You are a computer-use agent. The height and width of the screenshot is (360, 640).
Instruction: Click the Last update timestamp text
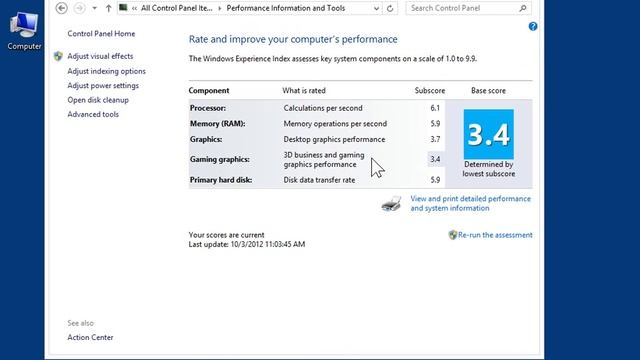tap(247, 244)
